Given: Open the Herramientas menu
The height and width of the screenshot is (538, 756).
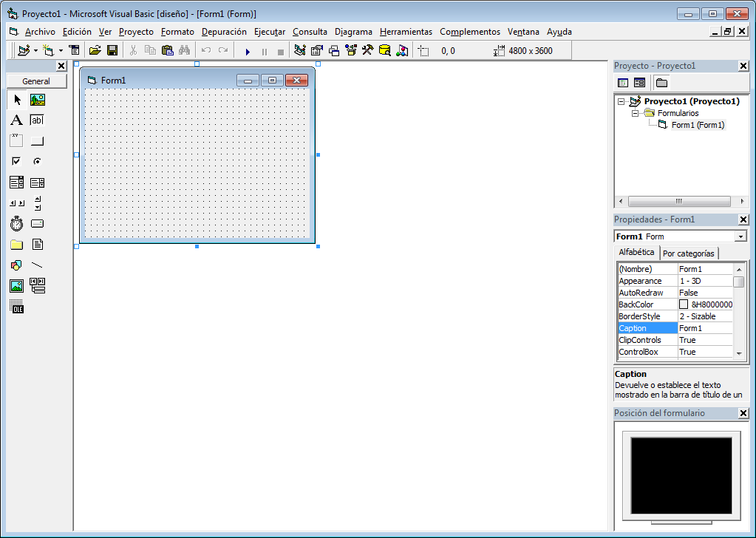Looking at the screenshot, I should pos(406,32).
